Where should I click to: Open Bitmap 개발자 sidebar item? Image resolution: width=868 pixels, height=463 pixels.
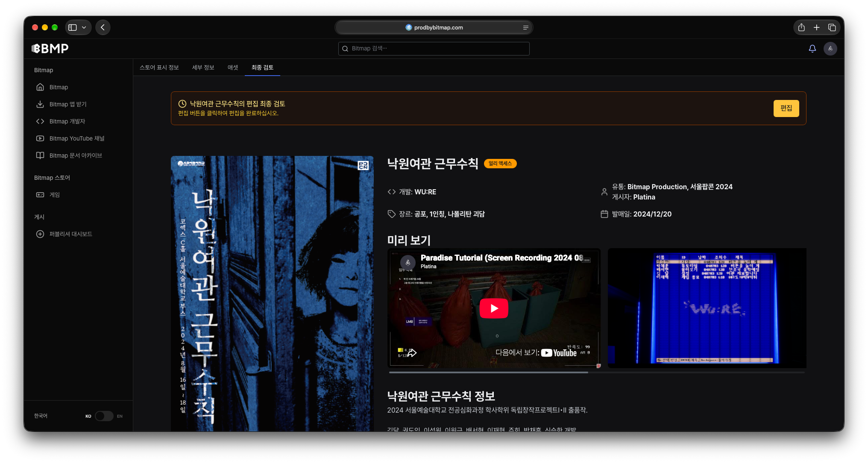pos(78,121)
